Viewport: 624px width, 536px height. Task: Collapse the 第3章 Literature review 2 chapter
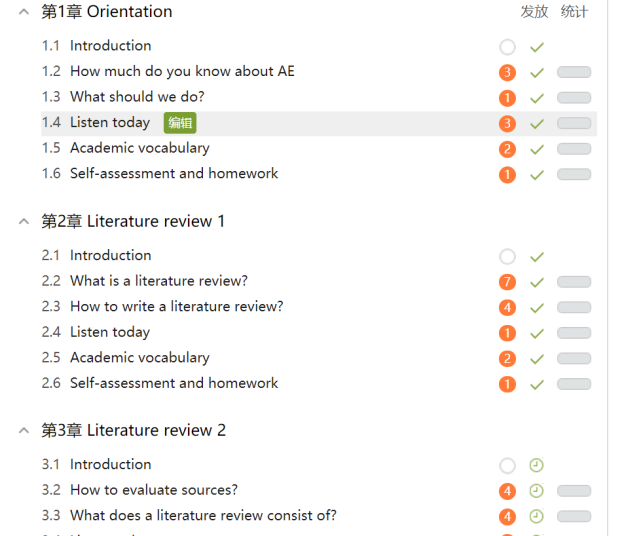coord(24,430)
